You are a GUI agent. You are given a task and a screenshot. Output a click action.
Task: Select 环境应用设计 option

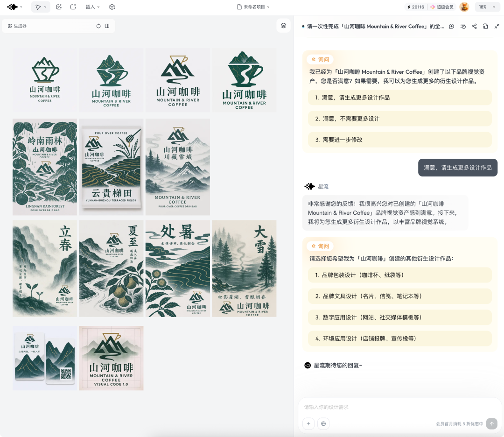(399, 338)
